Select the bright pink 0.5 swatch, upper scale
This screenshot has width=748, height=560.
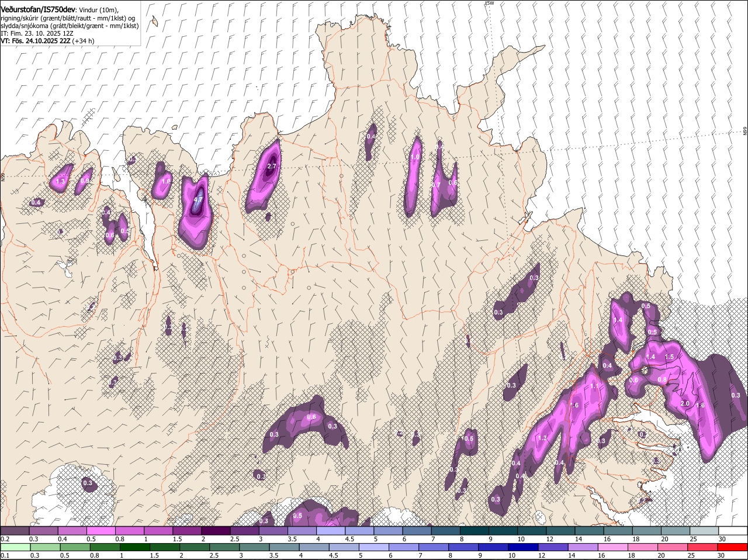(x=101, y=530)
